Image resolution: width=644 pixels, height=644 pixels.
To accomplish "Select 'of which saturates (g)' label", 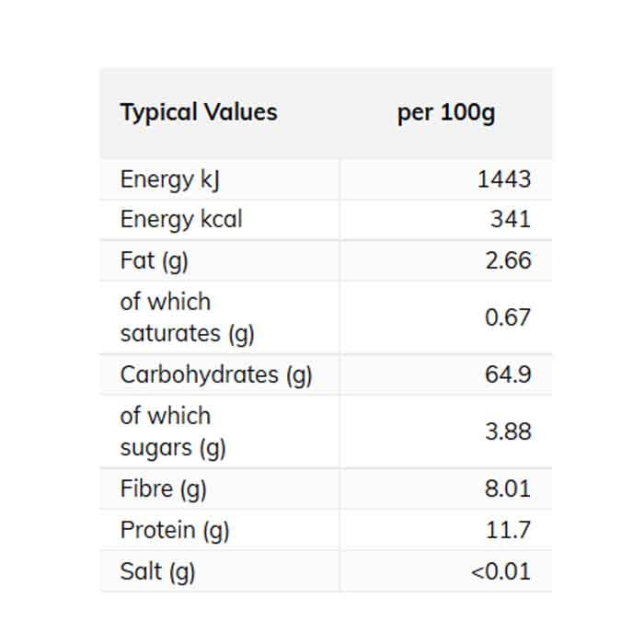I will point(187,317).
